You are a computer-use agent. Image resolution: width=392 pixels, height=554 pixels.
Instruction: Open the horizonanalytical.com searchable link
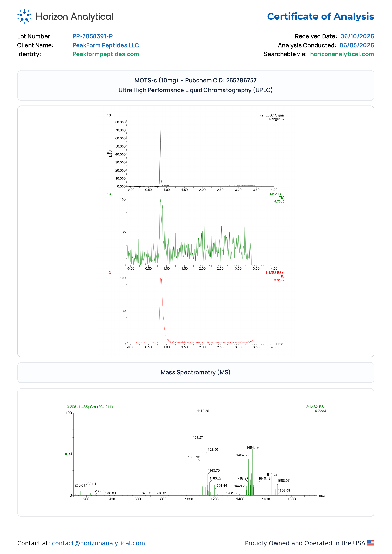[x=342, y=54]
